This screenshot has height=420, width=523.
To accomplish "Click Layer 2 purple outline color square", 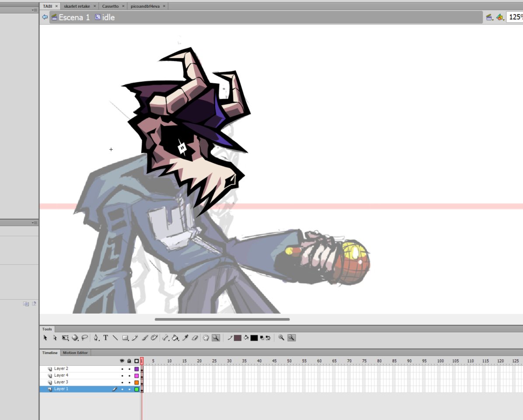I will click(136, 369).
